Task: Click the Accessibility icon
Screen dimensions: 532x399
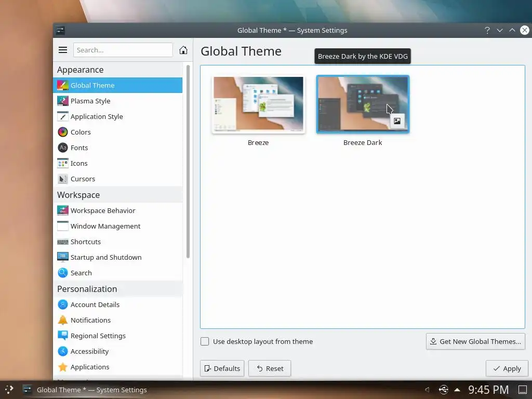Action: point(63,351)
